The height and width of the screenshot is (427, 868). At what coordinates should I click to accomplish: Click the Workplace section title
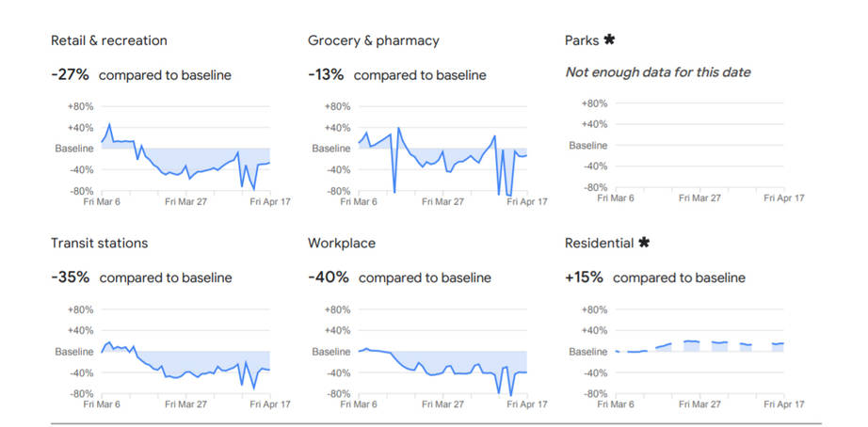coord(341,244)
